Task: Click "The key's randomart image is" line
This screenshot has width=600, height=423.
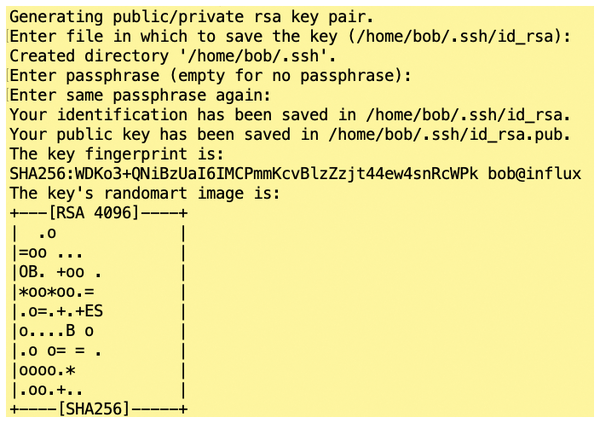Action: pos(145,193)
